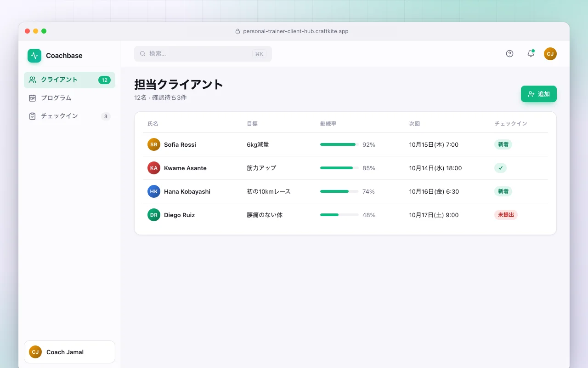Open the チェックイン sidebar item

point(69,116)
